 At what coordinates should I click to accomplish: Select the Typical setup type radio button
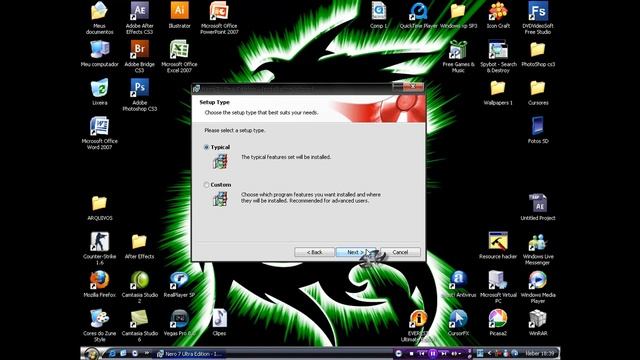[x=207, y=147]
